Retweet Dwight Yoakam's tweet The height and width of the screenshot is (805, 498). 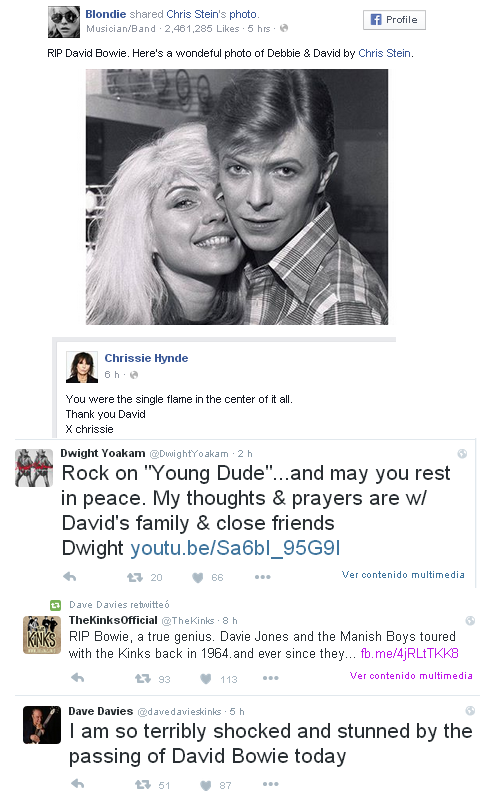[135, 578]
